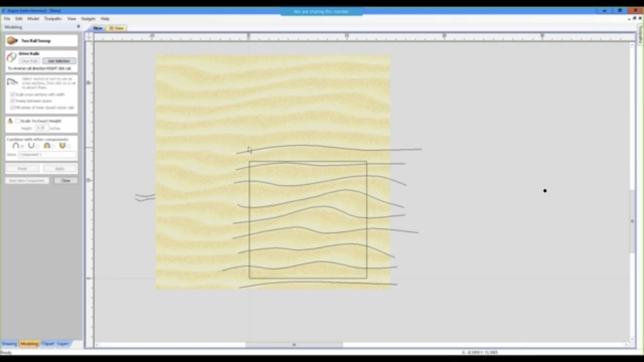Uncheck Sweep between spans checkbox
The image size is (644, 362).
coord(13,101)
